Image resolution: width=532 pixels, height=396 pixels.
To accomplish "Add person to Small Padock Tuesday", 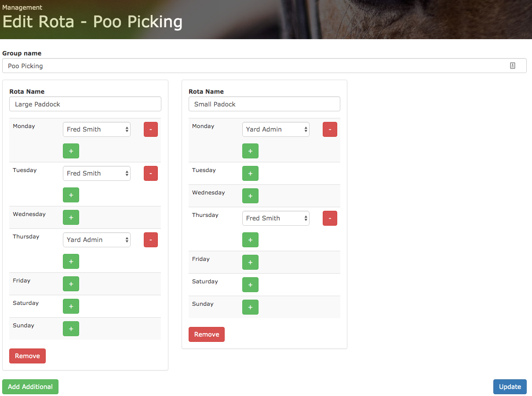I will tap(250, 173).
